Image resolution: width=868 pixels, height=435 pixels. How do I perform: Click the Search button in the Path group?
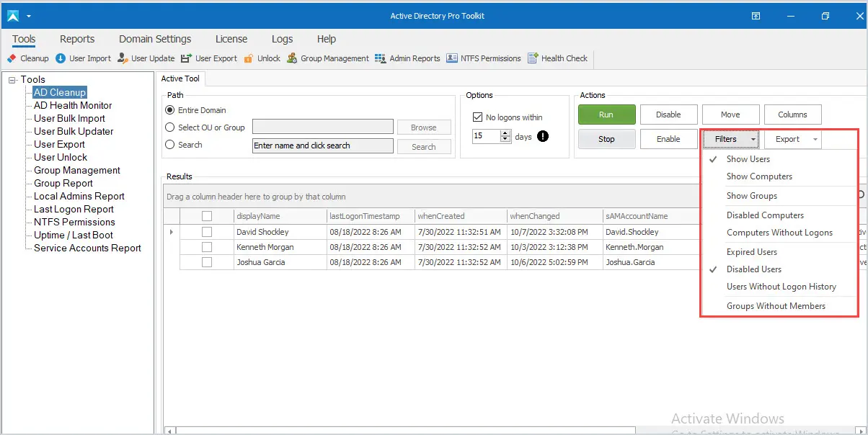(x=424, y=147)
